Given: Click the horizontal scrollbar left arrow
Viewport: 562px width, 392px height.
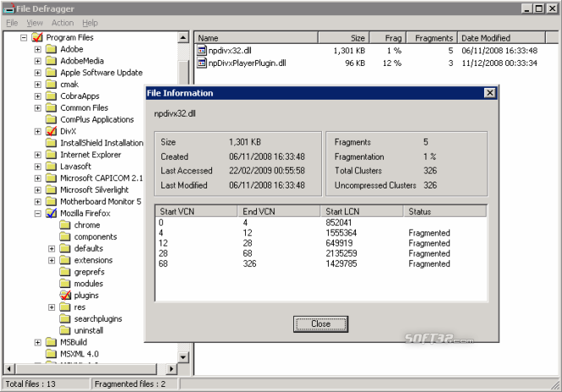Looking at the screenshot, I should [9, 368].
